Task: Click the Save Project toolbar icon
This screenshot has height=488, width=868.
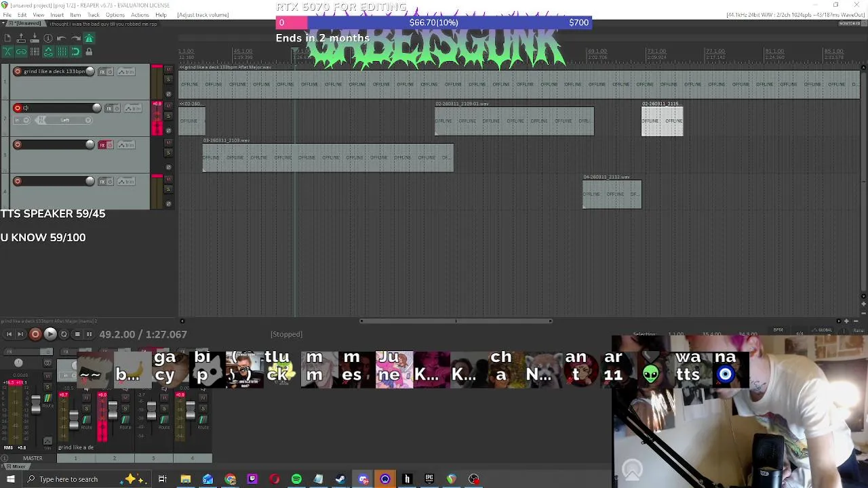Action: pyautogui.click(x=35, y=39)
